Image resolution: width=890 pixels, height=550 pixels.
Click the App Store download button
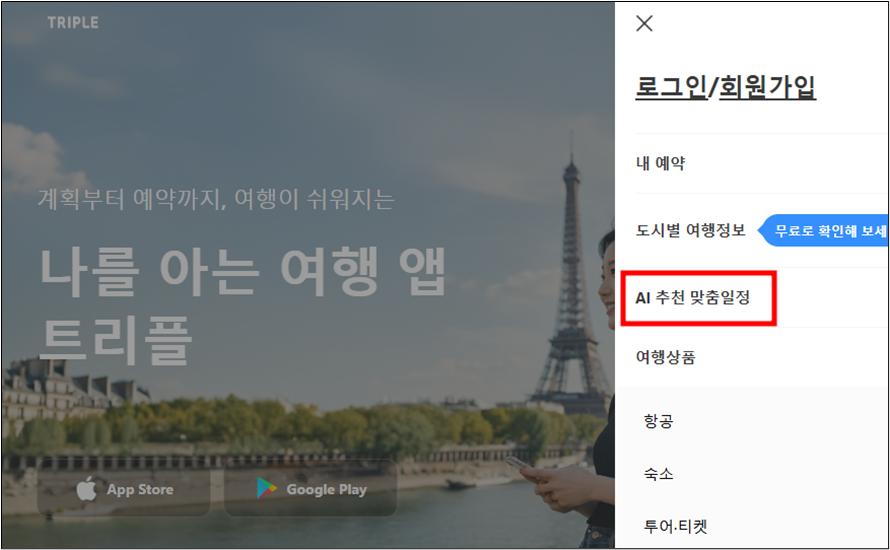click(124, 488)
